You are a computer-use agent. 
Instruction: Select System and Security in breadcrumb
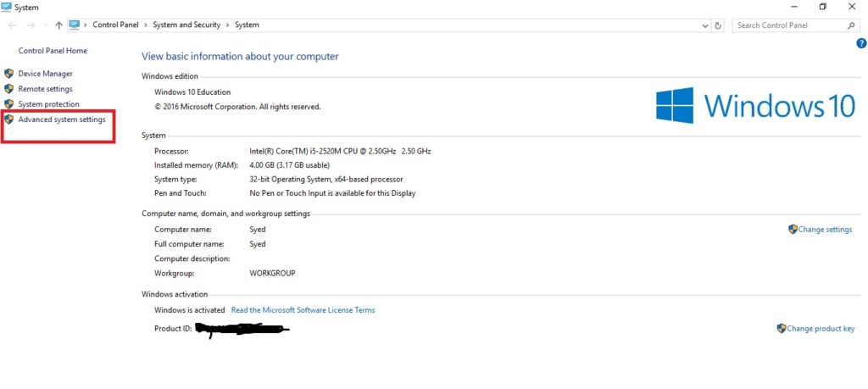[186, 25]
